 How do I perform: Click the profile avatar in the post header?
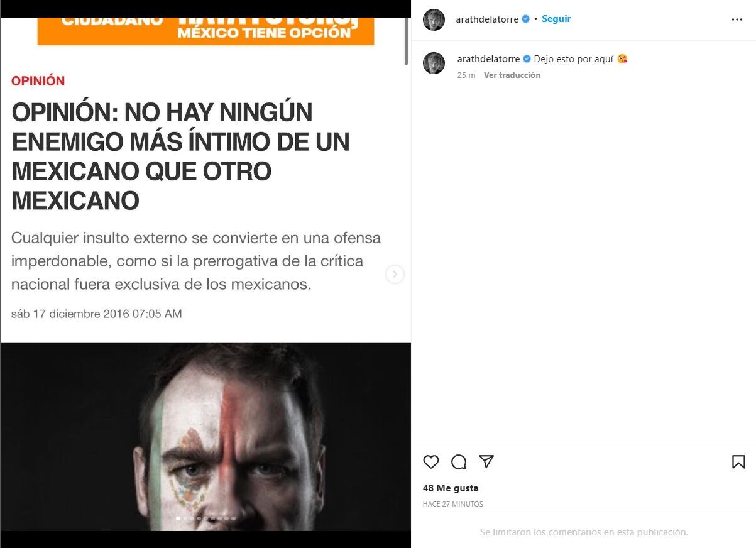click(x=434, y=19)
